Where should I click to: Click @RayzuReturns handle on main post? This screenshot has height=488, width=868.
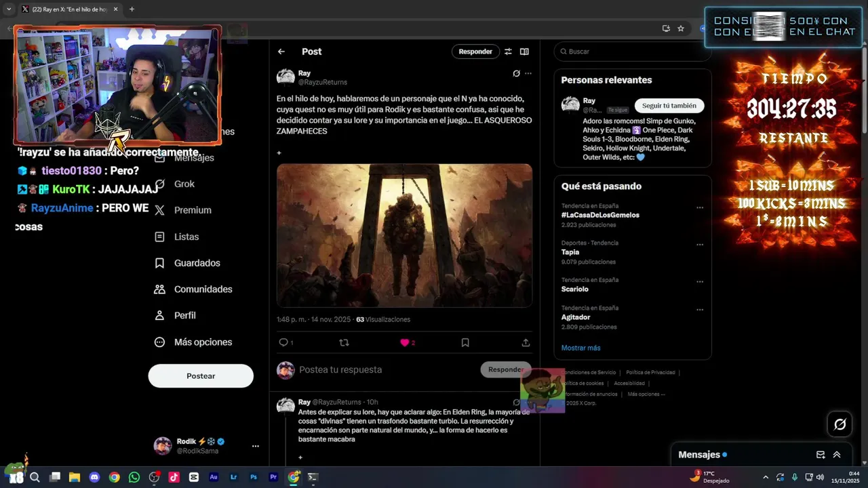323,82
